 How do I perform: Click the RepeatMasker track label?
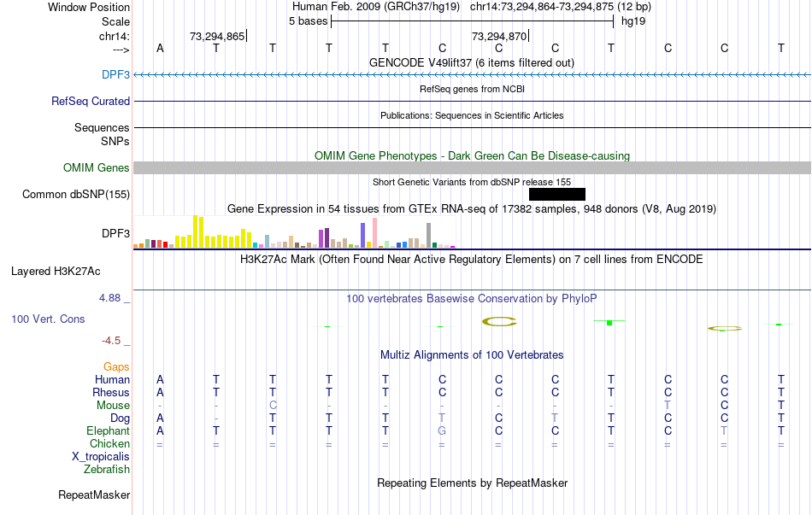click(94, 495)
